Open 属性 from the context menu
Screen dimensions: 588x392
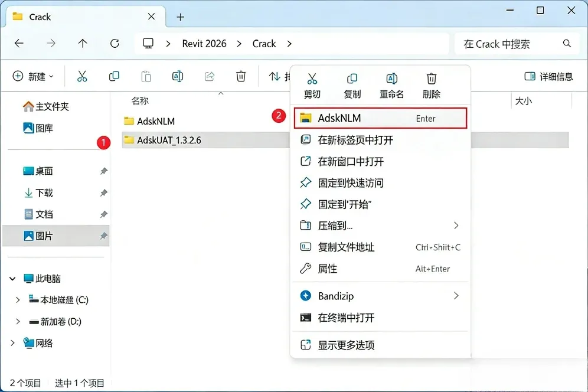coord(381,269)
